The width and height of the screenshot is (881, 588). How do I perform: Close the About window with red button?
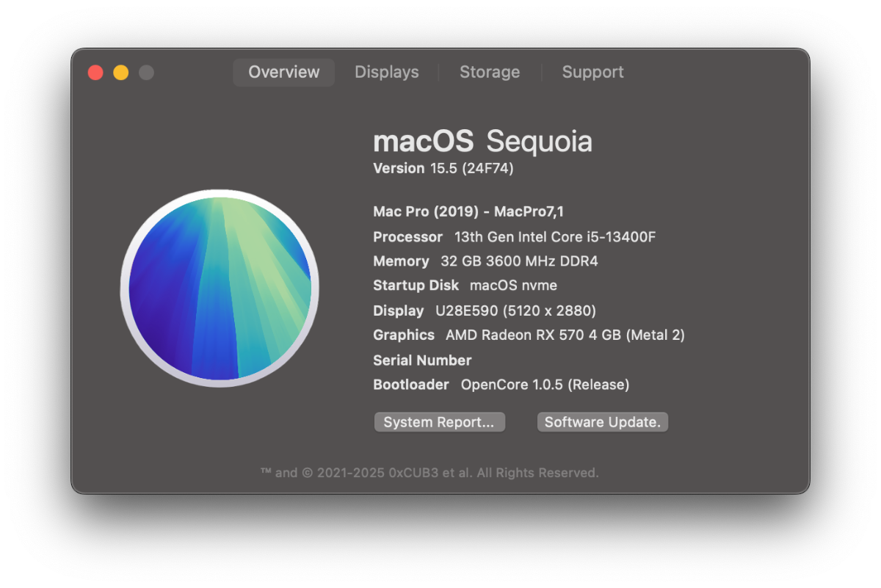[95, 73]
